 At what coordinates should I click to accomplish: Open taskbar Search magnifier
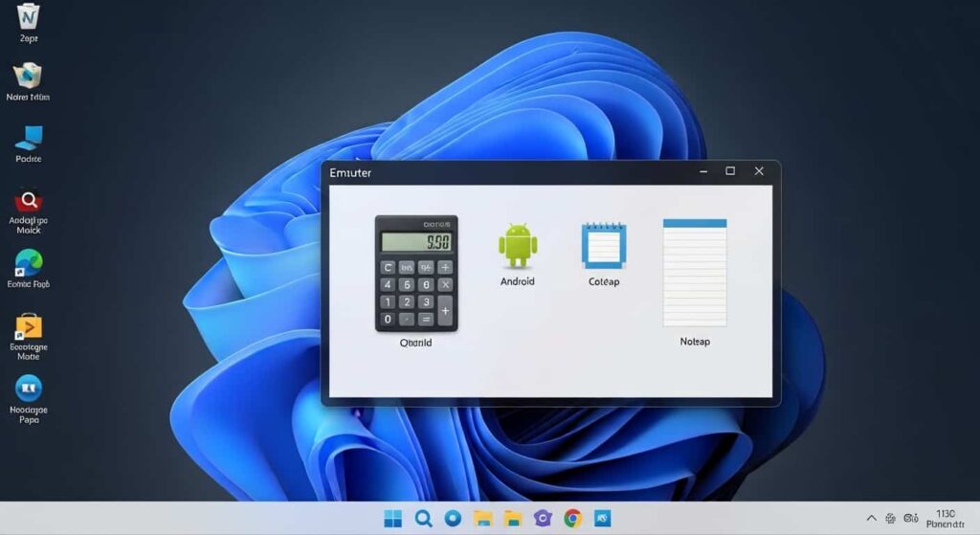[x=423, y=518]
